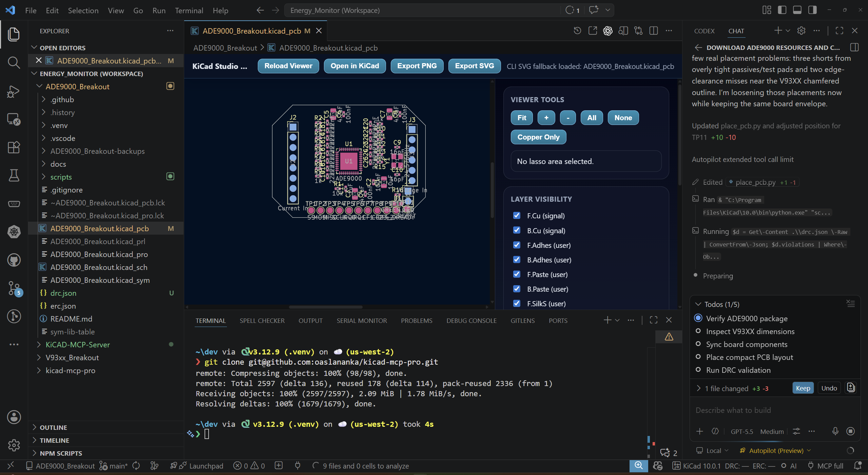This screenshot has width=868, height=475.
Task: Open the Search view in activity bar
Action: point(14,62)
